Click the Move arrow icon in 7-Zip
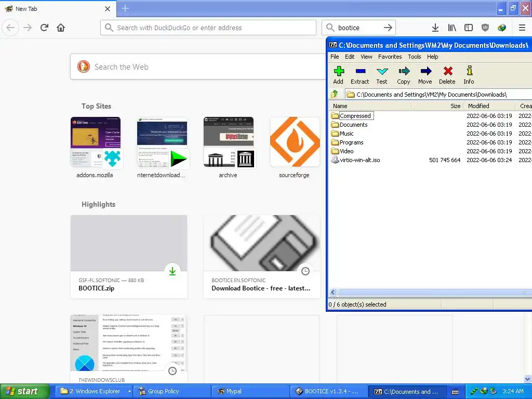Screen dimensions: 532x399 (x=426, y=71)
